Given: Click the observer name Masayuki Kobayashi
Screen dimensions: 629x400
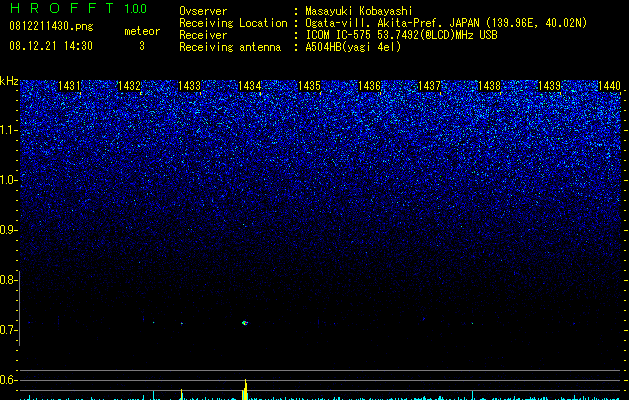Looking at the screenshot, I should [x=359, y=11].
